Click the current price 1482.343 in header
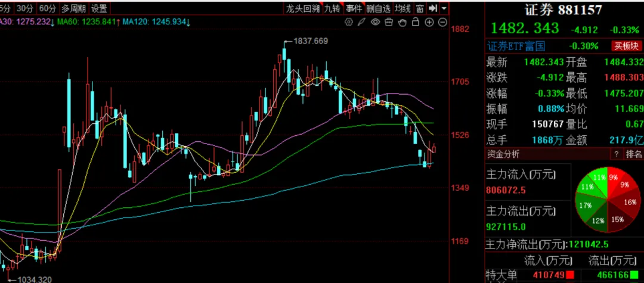 coord(525,29)
